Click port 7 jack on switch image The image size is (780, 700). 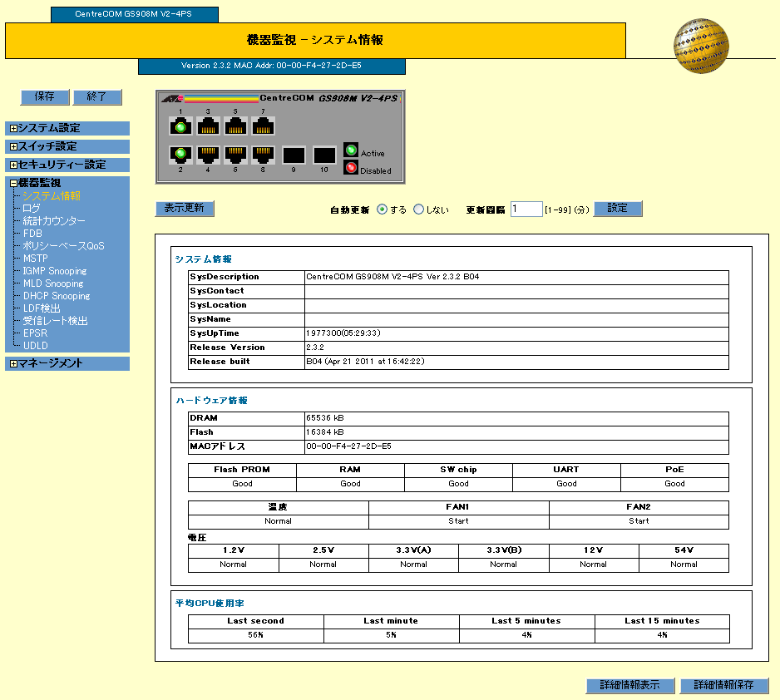tap(263, 126)
